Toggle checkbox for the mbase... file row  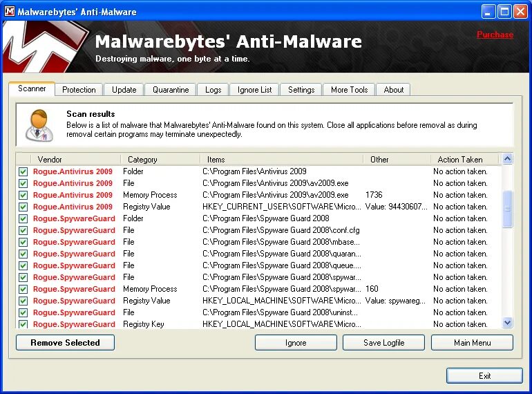[x=23, y=243]
